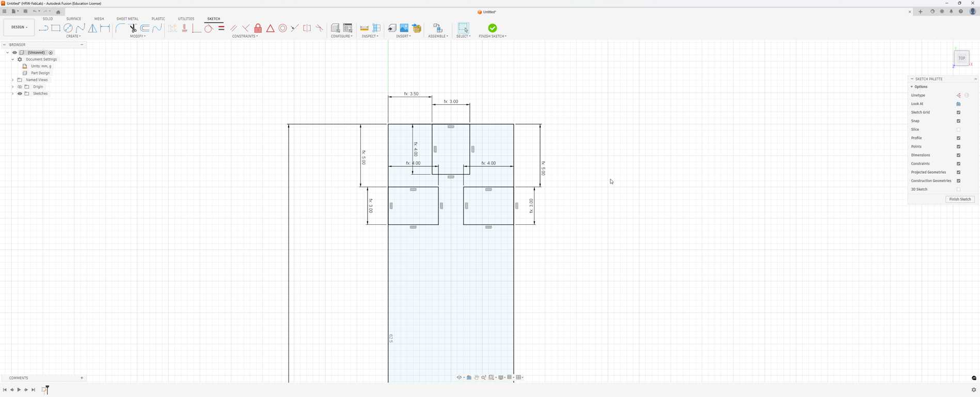Click the Play button in timeline

click(x=19, y=390)
